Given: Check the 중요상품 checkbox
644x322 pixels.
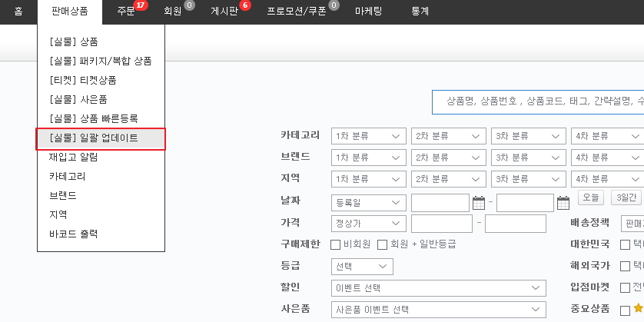Looking at the screenshot, I should click(625, 310).
